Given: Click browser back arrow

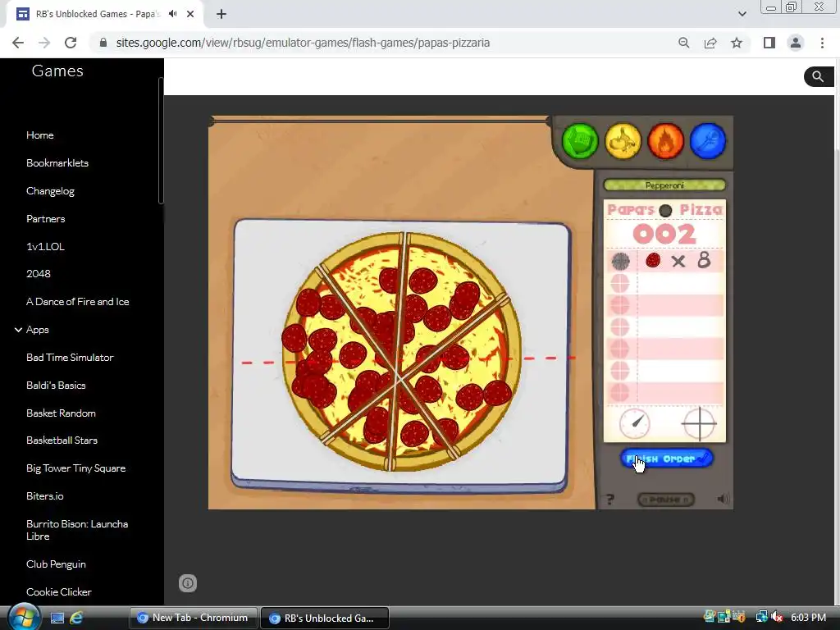Looking at the screenshot, I should (x=18, y=43).
